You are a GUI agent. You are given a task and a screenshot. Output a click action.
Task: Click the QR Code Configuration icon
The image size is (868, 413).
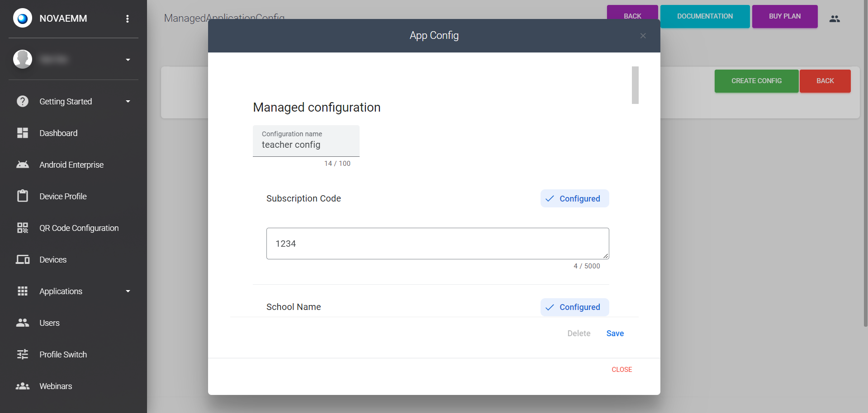23,228
